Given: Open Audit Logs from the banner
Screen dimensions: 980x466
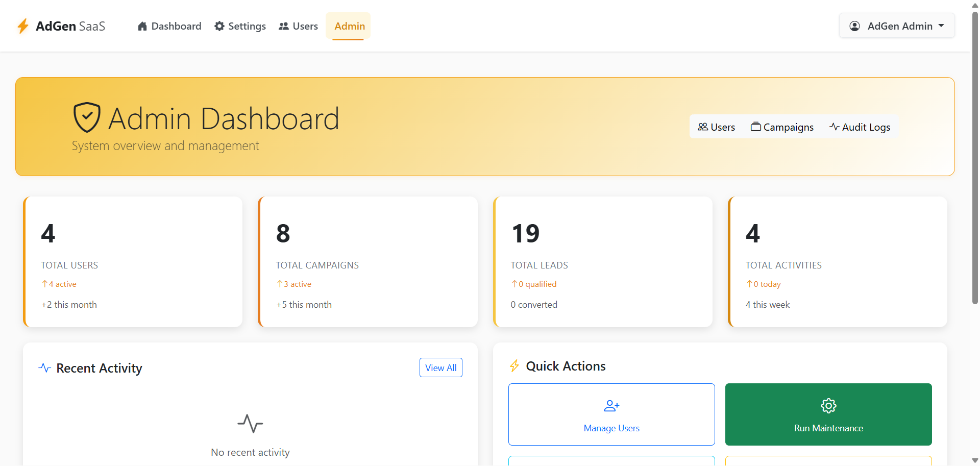Looking at the screenshot, I should tap(860, 127).
